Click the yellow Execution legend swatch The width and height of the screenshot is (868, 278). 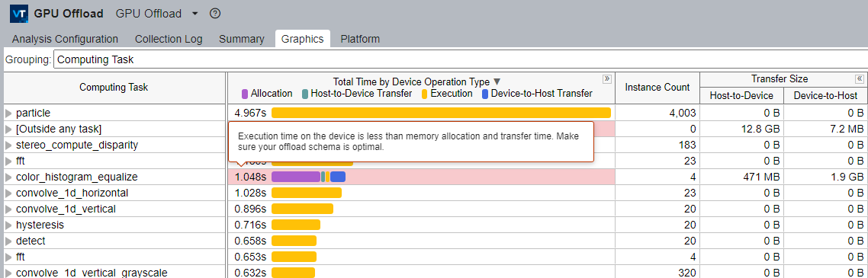425,94
